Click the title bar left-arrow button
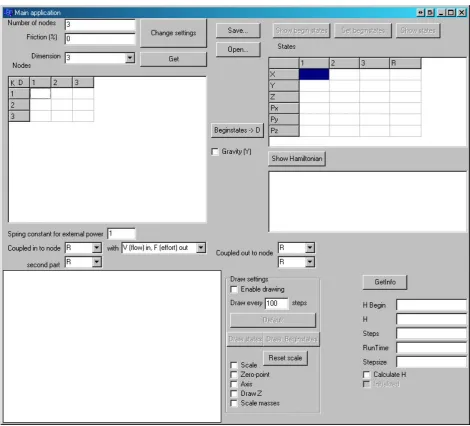The width and height of the screenshot is (470, 426). coord(421,13)
